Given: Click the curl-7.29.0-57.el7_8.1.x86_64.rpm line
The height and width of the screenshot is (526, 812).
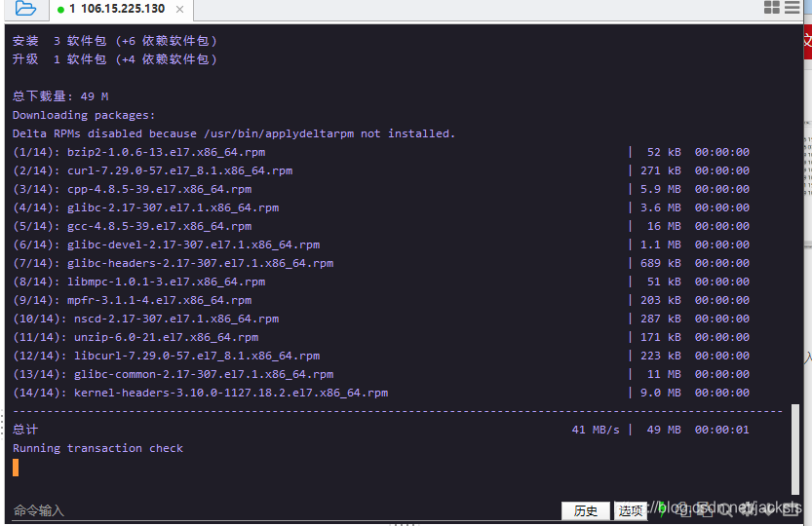Looking at the screenshot, I should click(381, 170).
